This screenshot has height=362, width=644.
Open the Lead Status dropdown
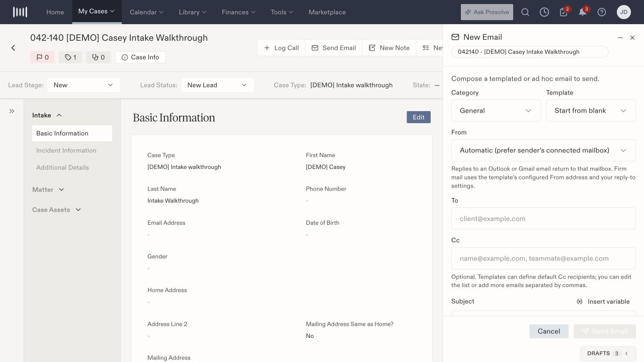coord(217,85)
